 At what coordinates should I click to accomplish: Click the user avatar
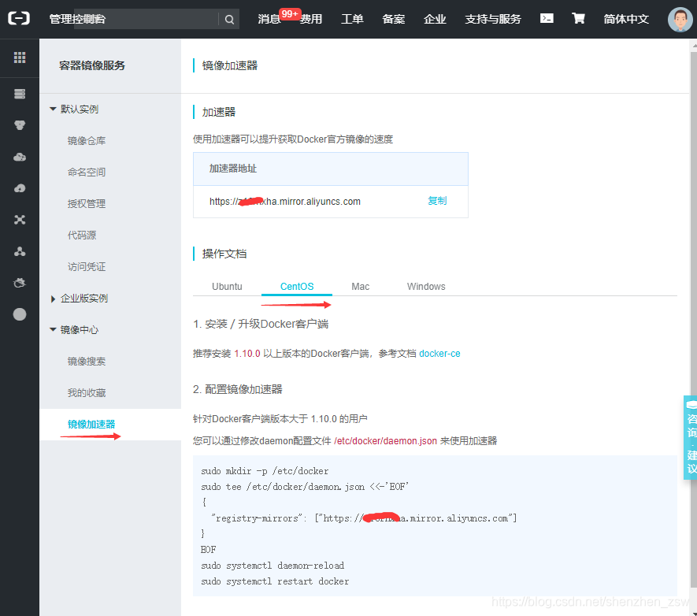tap(680, 19)
